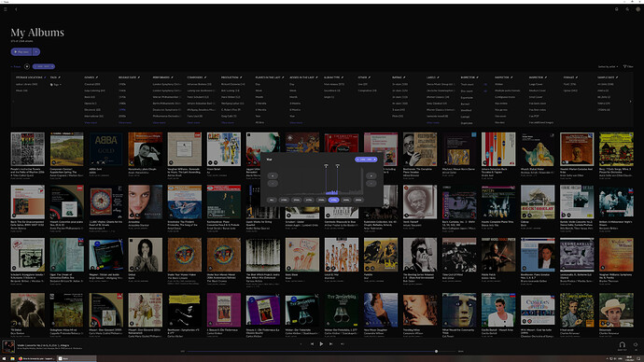The image size is (644, 362).
Task: Edit the Release Date column pencil icon
Action: pos(139,77)
